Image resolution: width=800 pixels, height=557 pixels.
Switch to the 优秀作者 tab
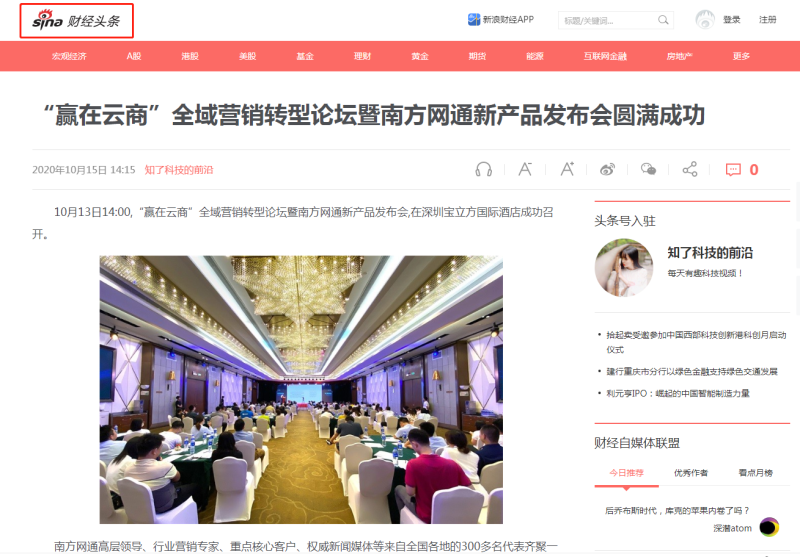pyautogui.click(x=691, y=473)
